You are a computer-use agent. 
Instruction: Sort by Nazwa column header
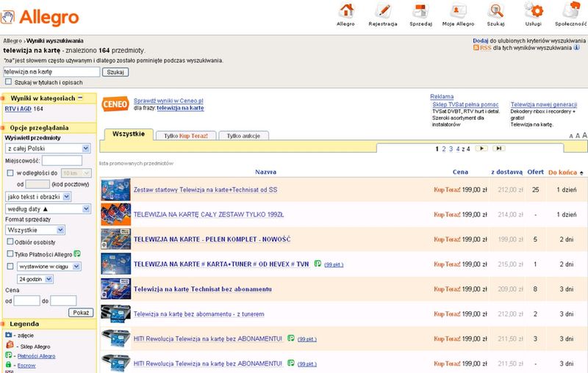(x=265, y=172)
